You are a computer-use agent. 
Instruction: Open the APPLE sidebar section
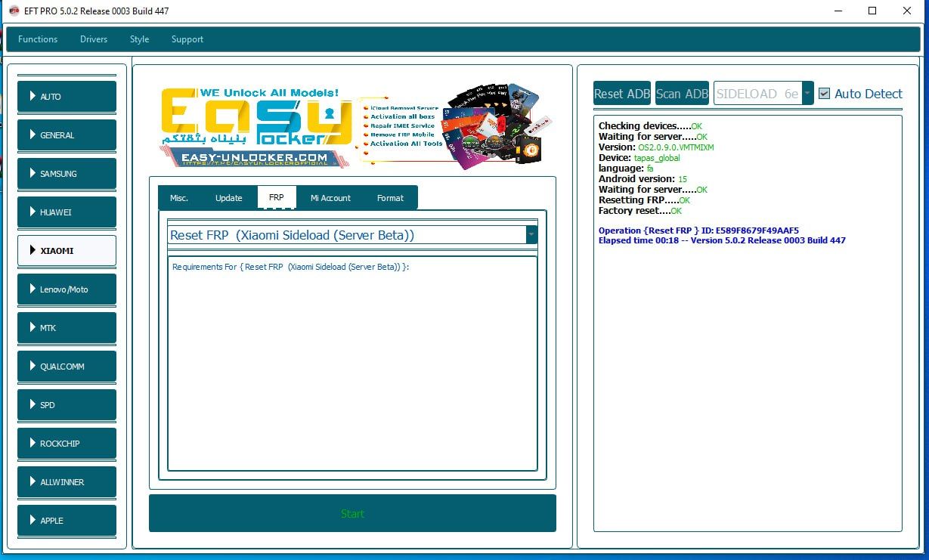pyautogui.click(x=67, y=521)
